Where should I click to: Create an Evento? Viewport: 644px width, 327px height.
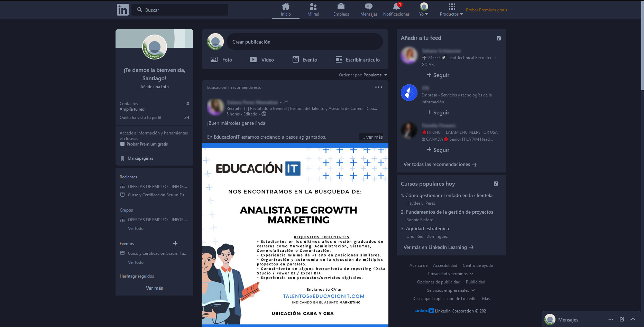(x=305, y=59)
